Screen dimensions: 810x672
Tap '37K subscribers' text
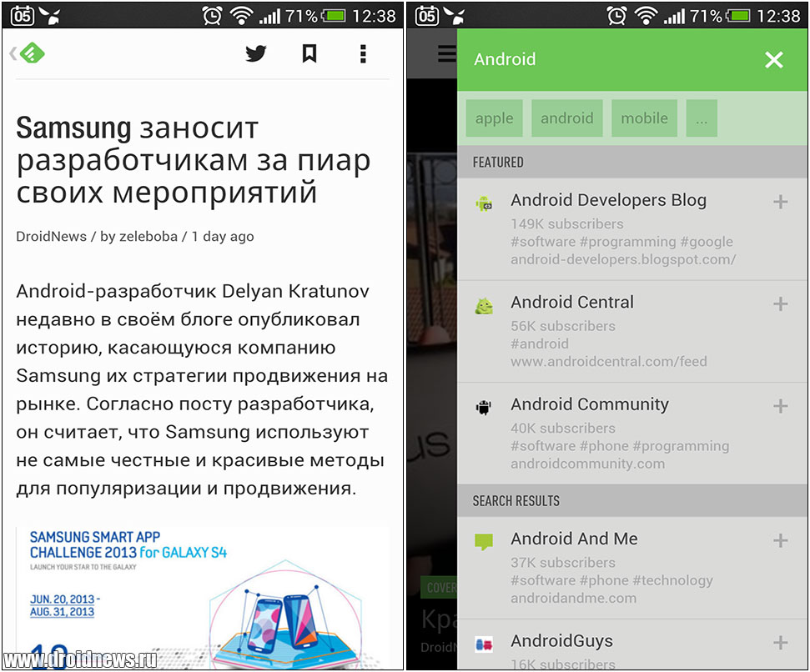click(x=562, y=563)
